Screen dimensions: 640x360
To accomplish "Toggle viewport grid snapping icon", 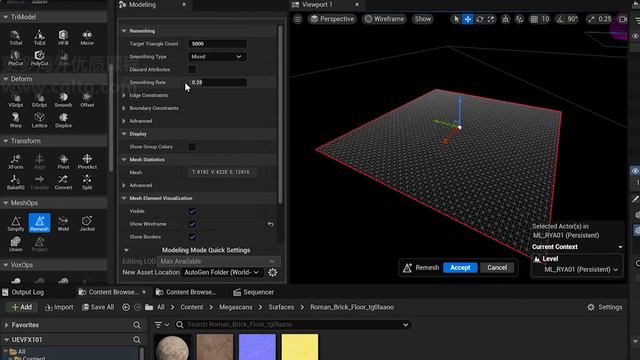I will pos(534,19).
